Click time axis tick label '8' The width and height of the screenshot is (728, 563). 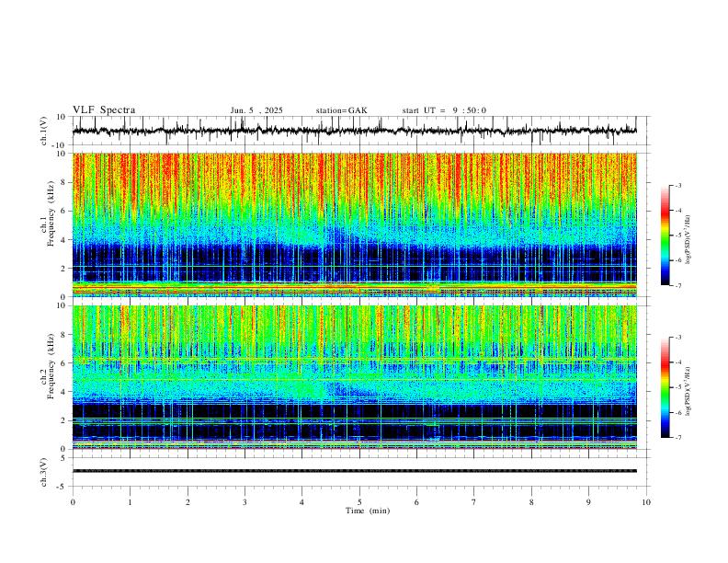coord(531,502)
